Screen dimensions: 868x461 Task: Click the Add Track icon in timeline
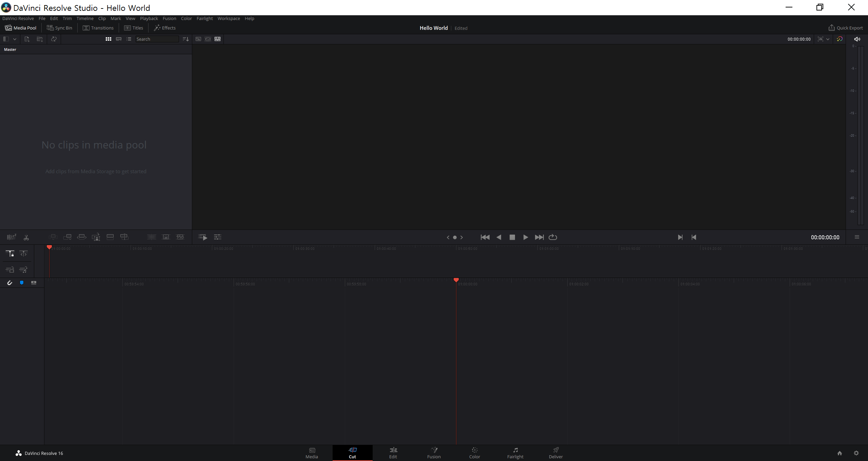(x=34, y=282)
